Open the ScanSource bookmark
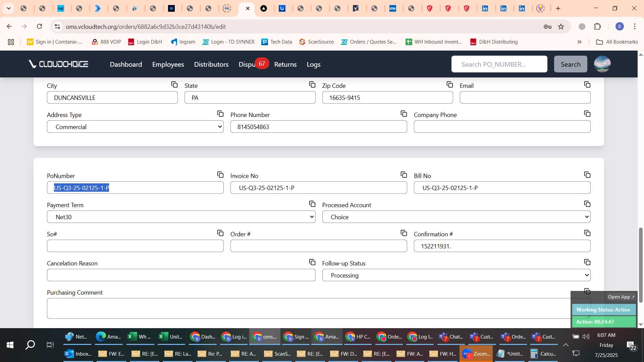 [317, 42]
